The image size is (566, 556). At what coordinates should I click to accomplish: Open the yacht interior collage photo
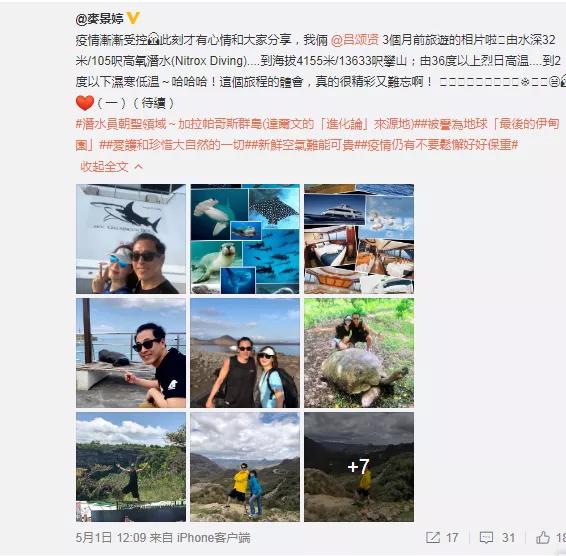[x=359, y=239]
